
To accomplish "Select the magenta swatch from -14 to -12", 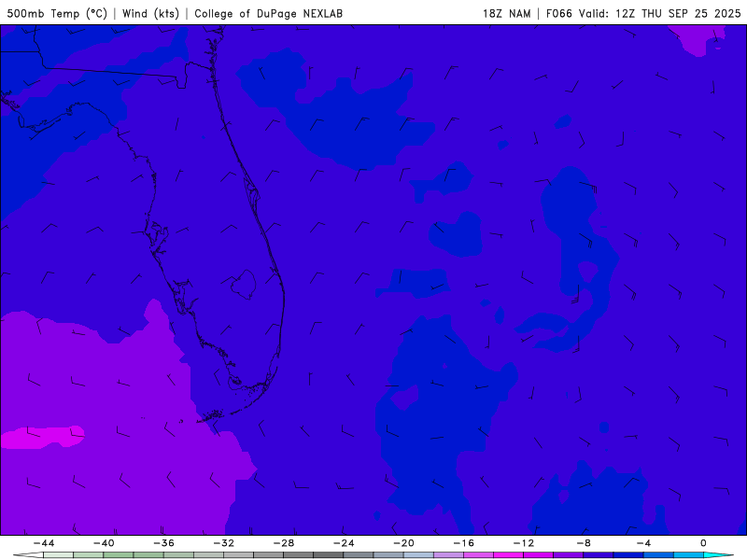I will click(509, 555).
